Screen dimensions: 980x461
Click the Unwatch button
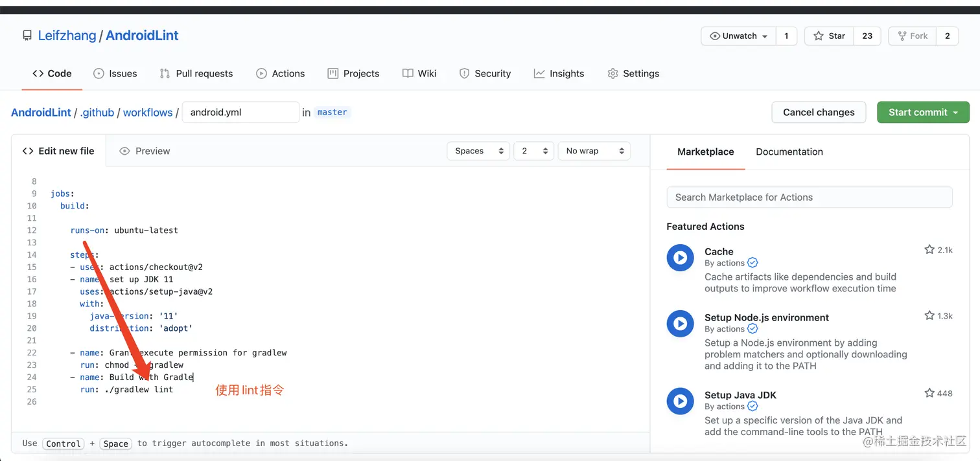pyautogui.click(x=738, y=36)
